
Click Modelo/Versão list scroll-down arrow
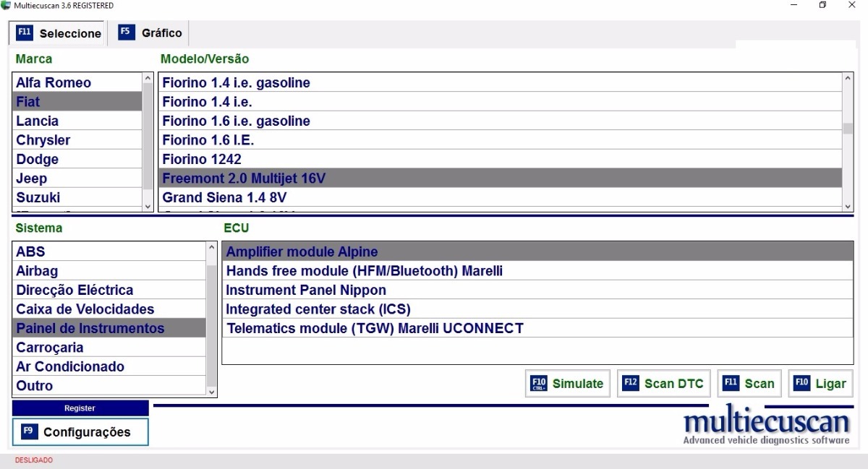(848, 207)
